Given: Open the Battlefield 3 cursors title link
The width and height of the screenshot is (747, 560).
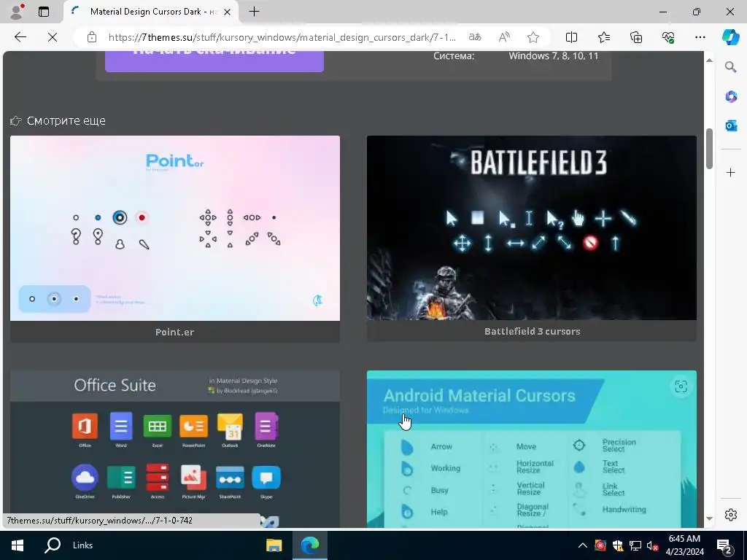Looking at the screenshot, I should pos(532,332).
